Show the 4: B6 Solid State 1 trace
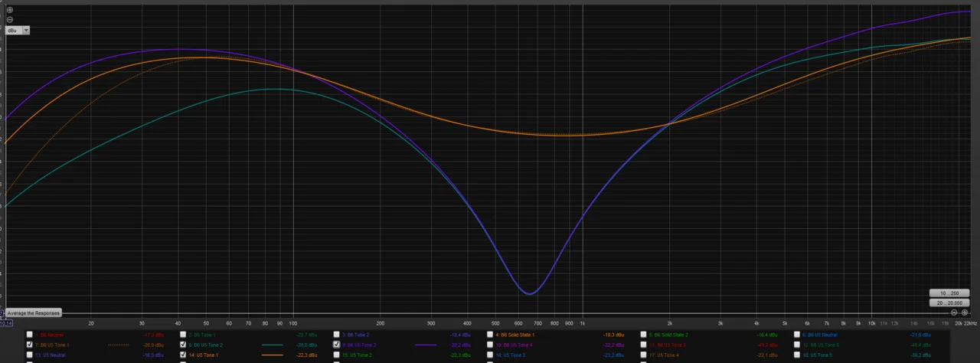The width and height of the screenshot is (980, 363). pyautogui.click(x=489, y=335)
